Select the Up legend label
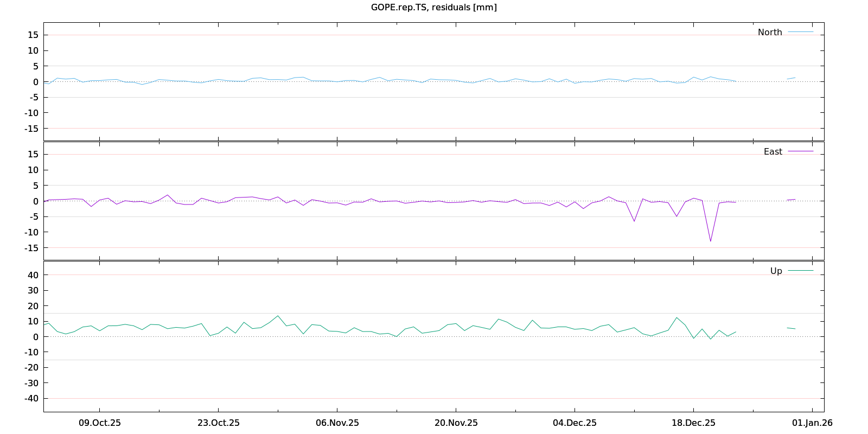The width and height of the screenshot is (868, 434). click(776, 271)
